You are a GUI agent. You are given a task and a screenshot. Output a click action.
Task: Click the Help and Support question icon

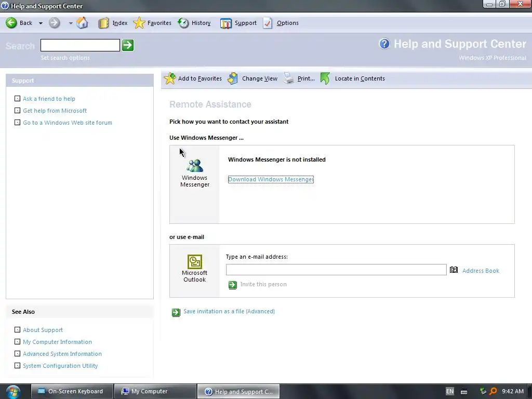pos(384,44)
